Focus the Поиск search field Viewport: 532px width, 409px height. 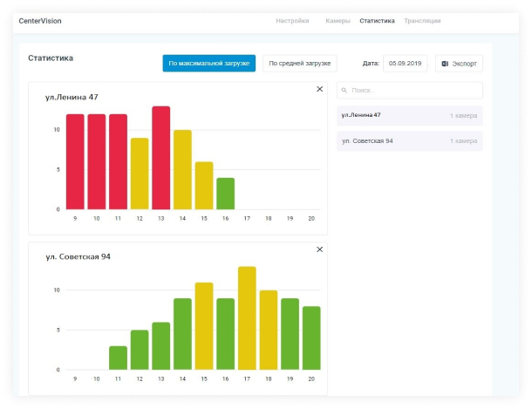[x=410, y=90]
